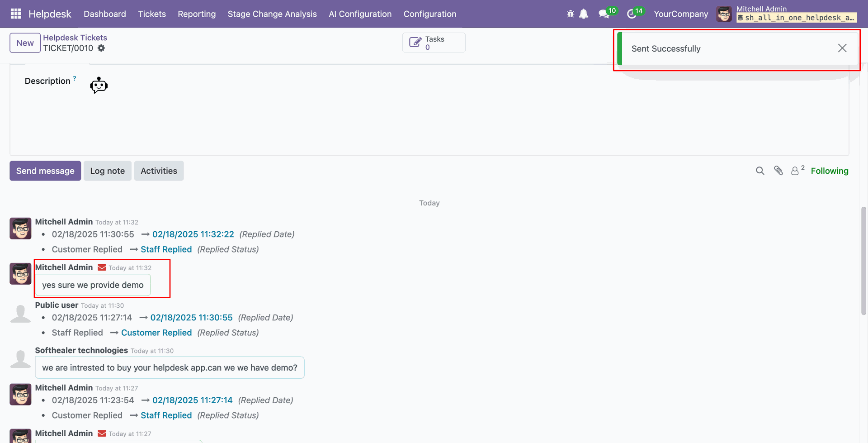The image size is (868, 443).
Task: Click the Public user author name
Action: [57, 305]
